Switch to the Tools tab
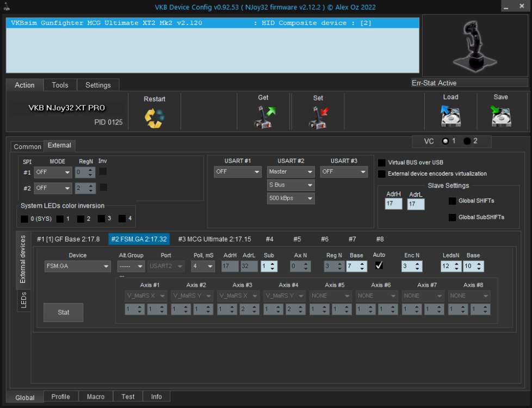532x408 pixels. pos(60,85)
